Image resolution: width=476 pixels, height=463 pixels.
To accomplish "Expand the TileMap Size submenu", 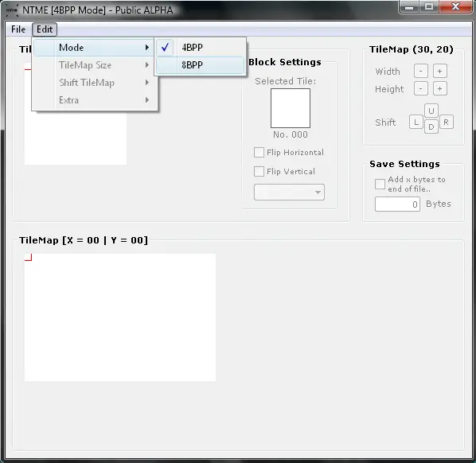I will (x=95, y=65).
